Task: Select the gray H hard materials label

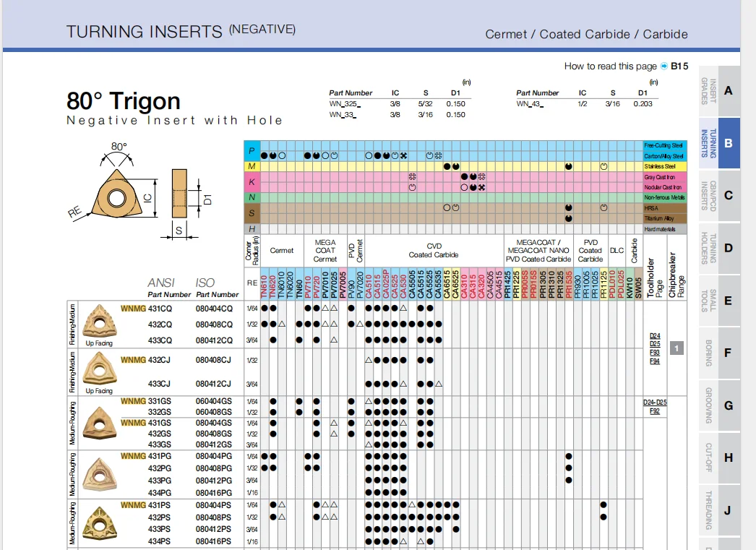Action: [x=252, y=229]
